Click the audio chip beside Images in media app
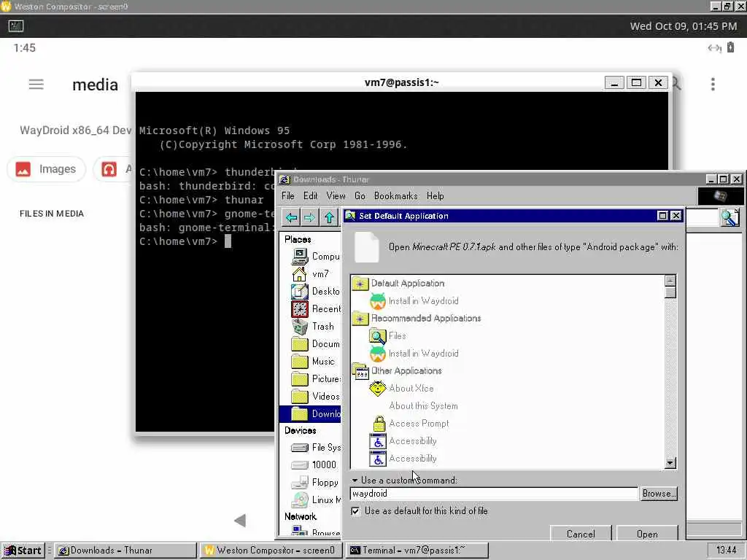Screen dimensions: 747x560 pos(113,169)
